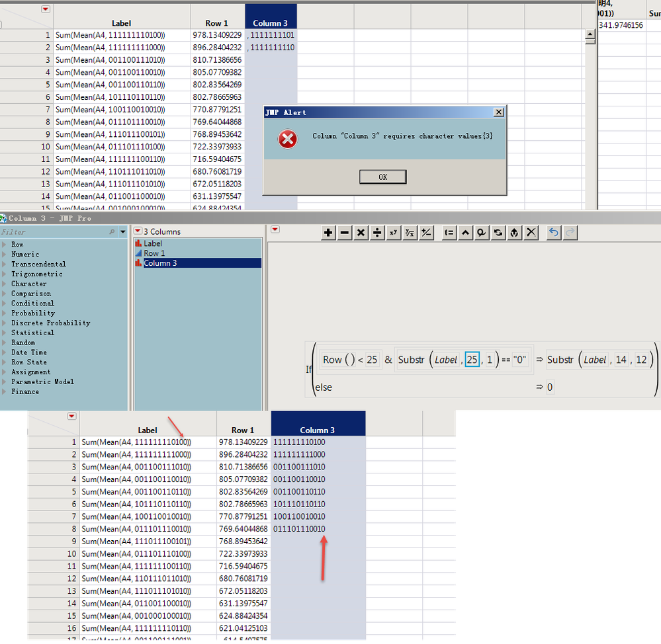
Task: Expand the Finance function group
Action: point(4,391)
